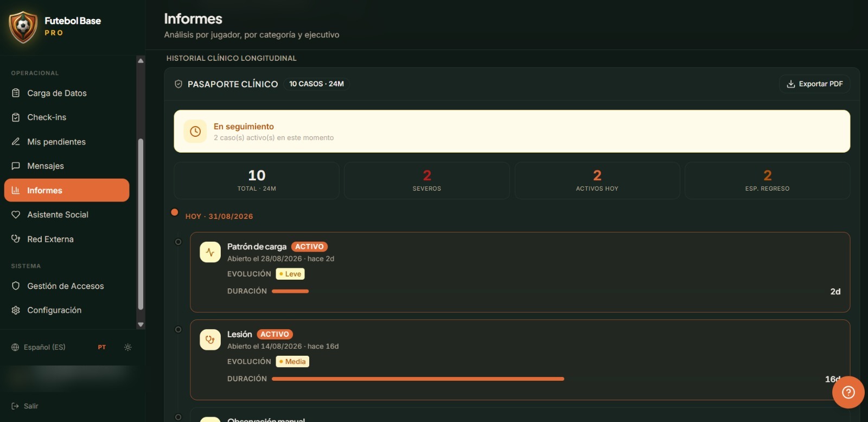Click Salir to log out
The image size is (868, 422).
point(25,406)
